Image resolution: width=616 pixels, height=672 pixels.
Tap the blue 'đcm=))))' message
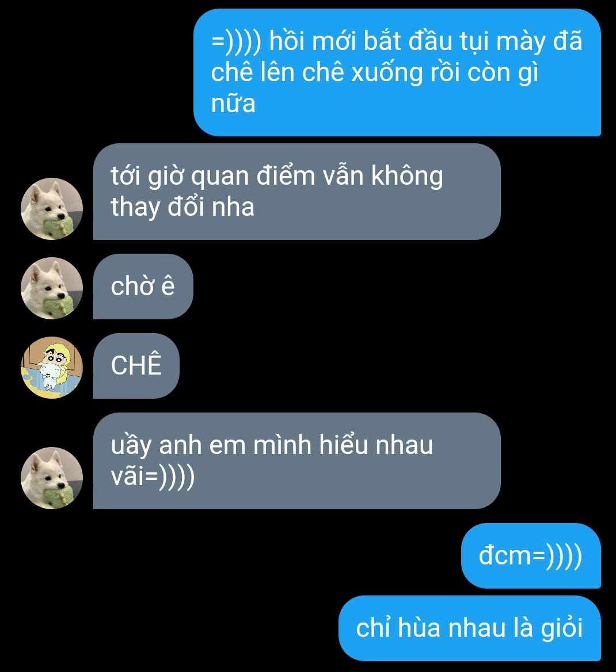(x=531, y=555)
